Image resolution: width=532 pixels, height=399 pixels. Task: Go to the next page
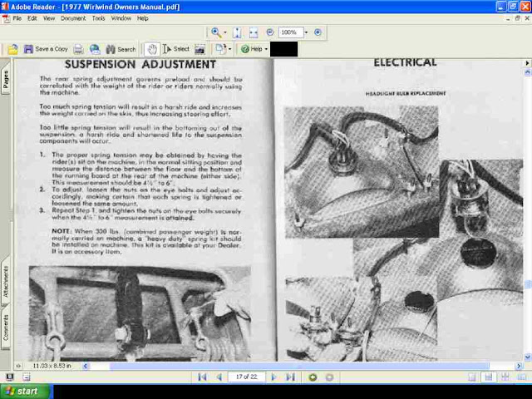coord(273,377)
